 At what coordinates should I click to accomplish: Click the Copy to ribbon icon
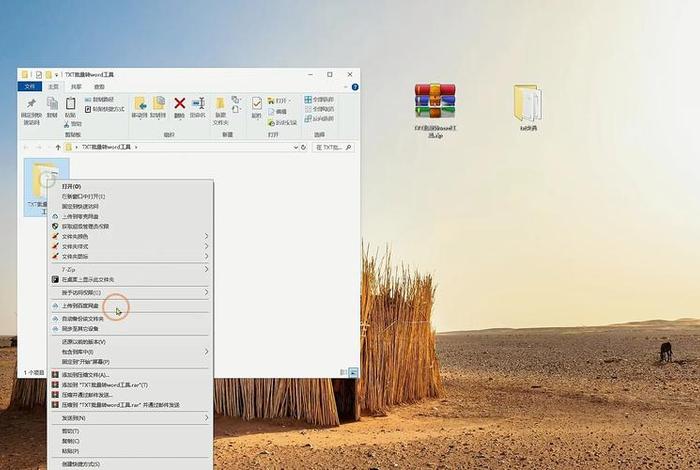click(158, 108)
